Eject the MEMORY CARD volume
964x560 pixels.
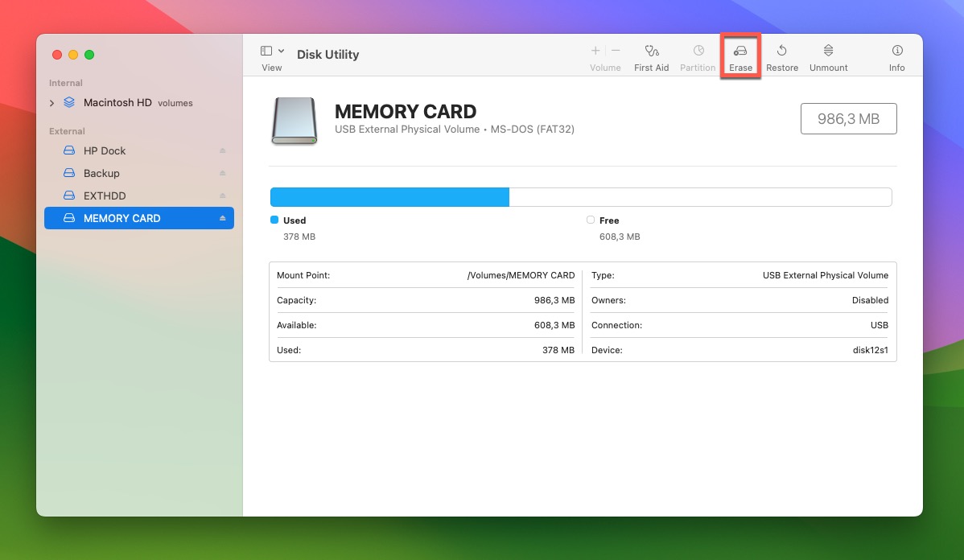pyautogui.click(x=224, y=218)
